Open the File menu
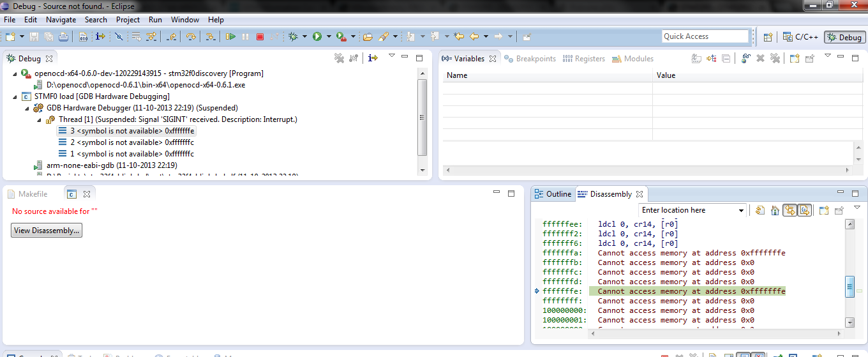The image size is (868, 357). (10, 20)
